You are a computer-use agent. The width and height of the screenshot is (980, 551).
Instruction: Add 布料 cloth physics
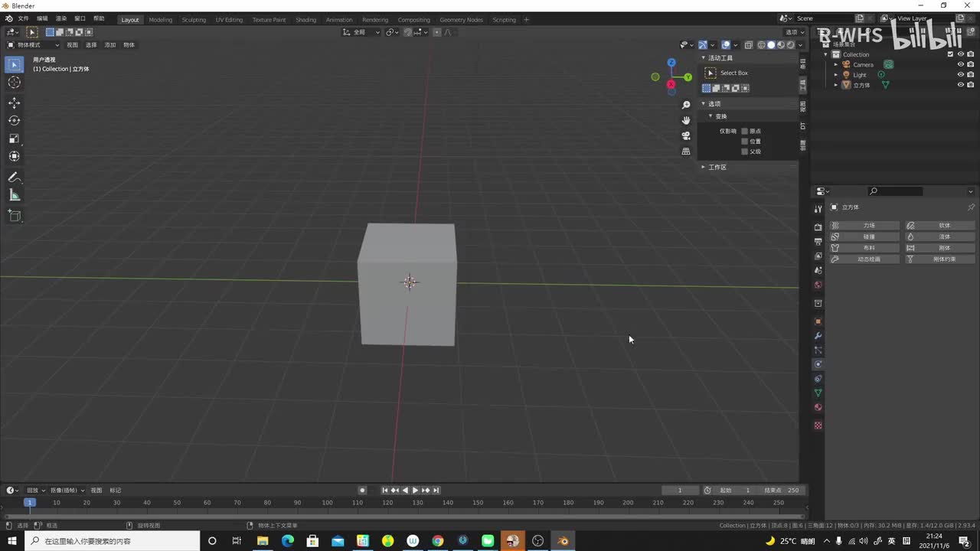[865, 248]
